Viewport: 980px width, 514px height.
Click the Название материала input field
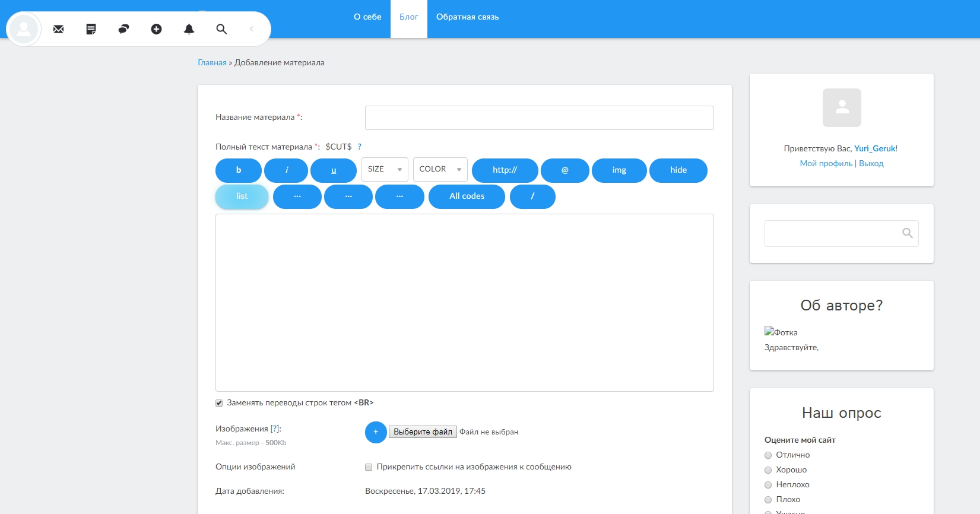(539, 118)
